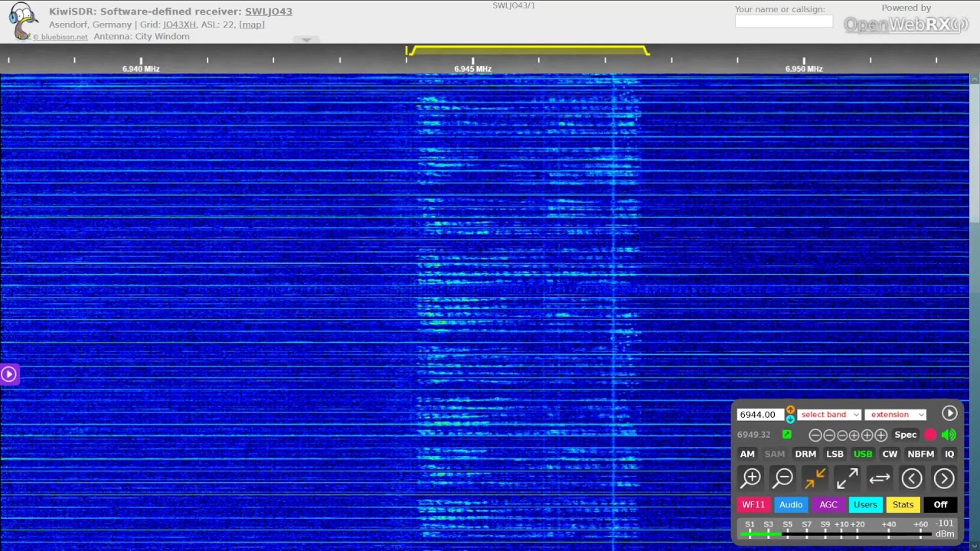Select NBFM demodulation mode
The image size is (980, 551).
(921, 454)
